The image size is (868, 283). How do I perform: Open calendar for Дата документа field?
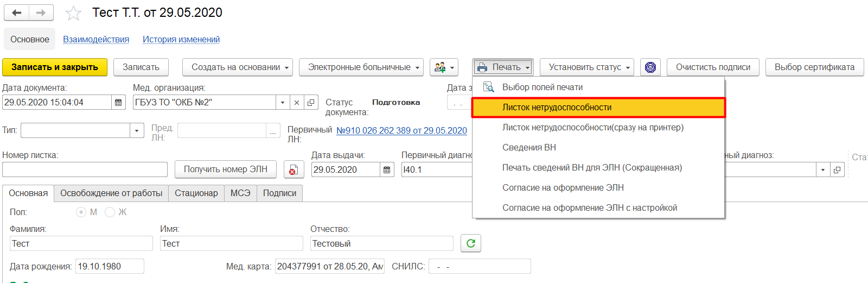pyautogui.click(x=118, y=102)
